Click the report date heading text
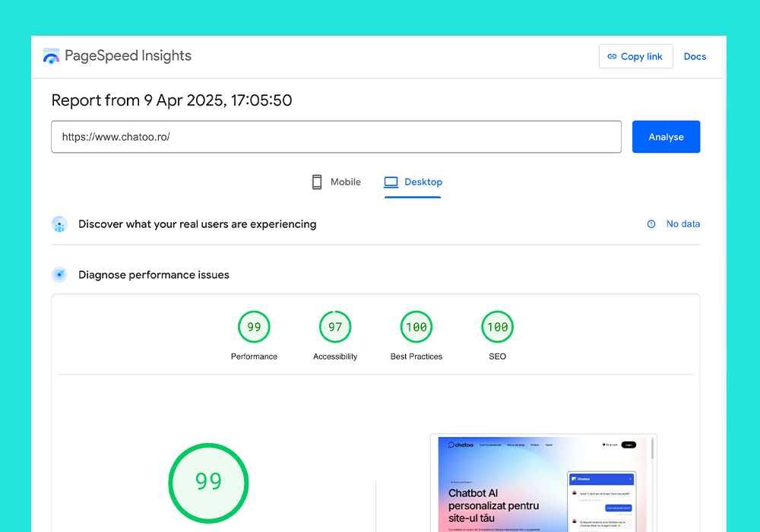 tap(172, 100)
